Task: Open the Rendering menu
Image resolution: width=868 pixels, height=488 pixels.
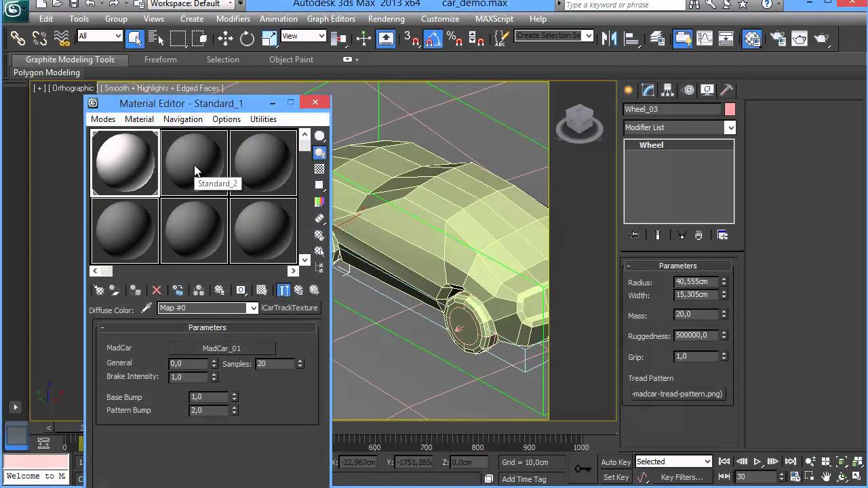Action: (x=386, y=19)
